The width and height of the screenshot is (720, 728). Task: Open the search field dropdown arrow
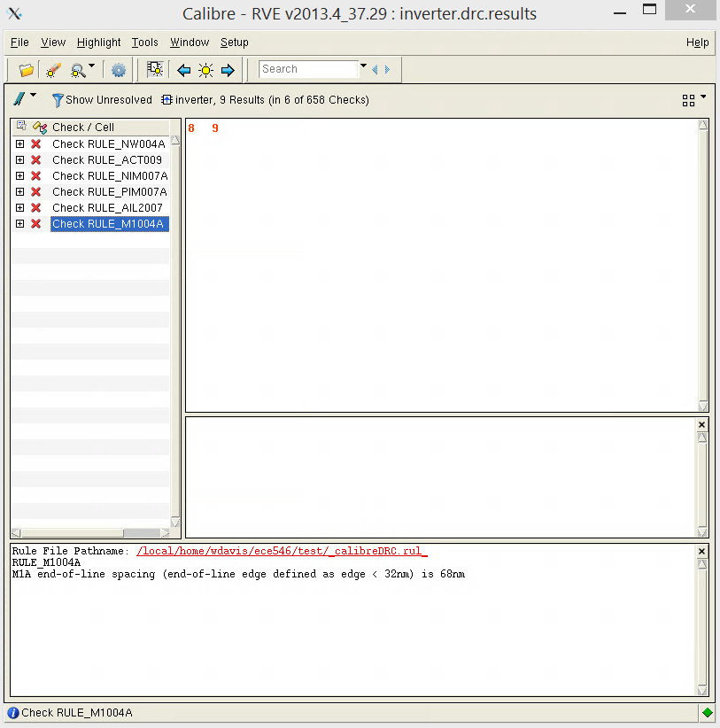pos(363,67)
